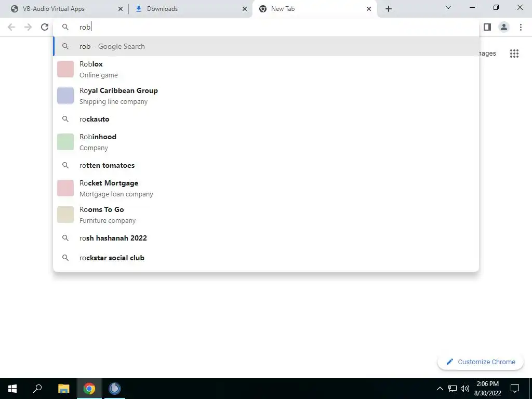Click the search icon beside rotten tomatoes

pyautogui.click(x=65, y=165)
